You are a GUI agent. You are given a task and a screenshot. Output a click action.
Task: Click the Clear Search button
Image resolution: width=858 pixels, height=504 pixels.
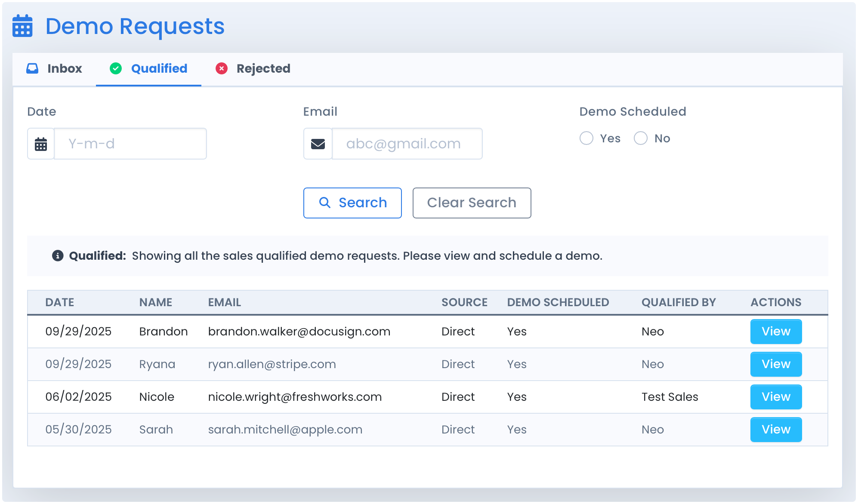coord(472,203)
